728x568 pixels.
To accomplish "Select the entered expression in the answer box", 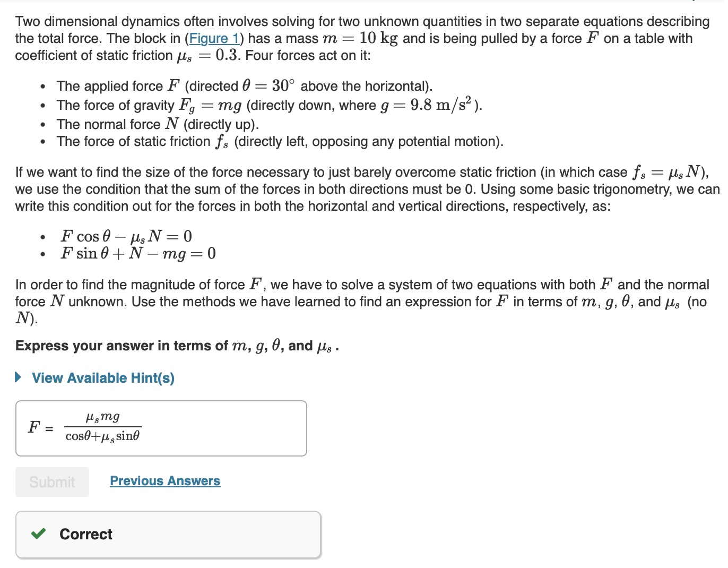I will 103,426.
